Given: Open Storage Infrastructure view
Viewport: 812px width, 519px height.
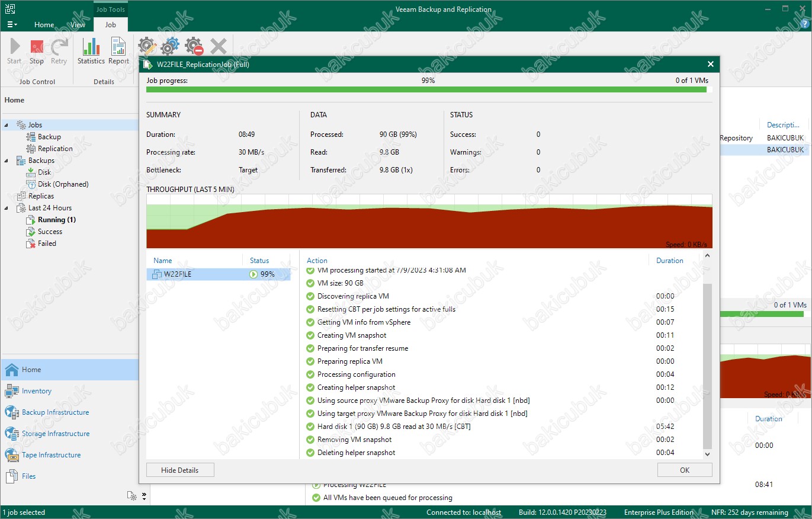Looking at the screenshot, I should pyautogui.click(x=69, y=434).
